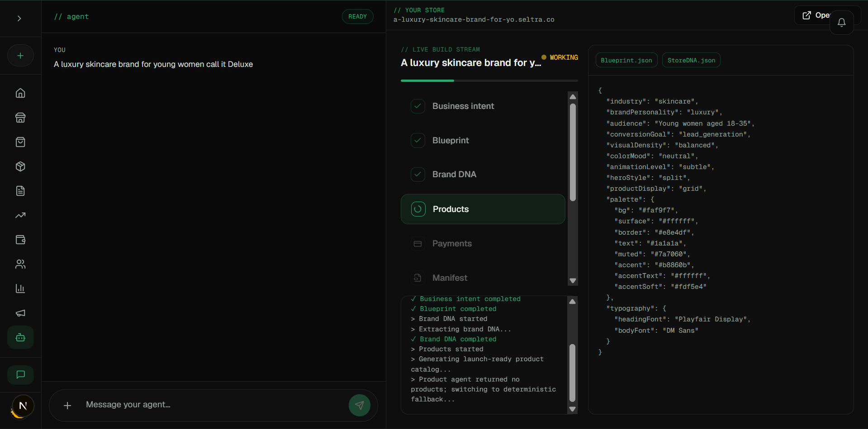This screenshot has width=868, height=429.
Task: Click the "accent": "#b8860b" JSON line
Action: (654, 265)
